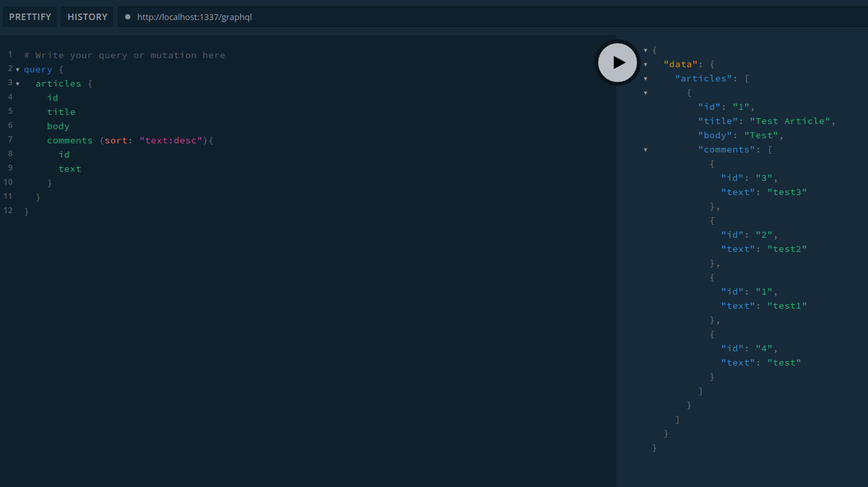The image size is (868, 487).
Task: Click the "test3" comment text value
Action: coord(787,192)
